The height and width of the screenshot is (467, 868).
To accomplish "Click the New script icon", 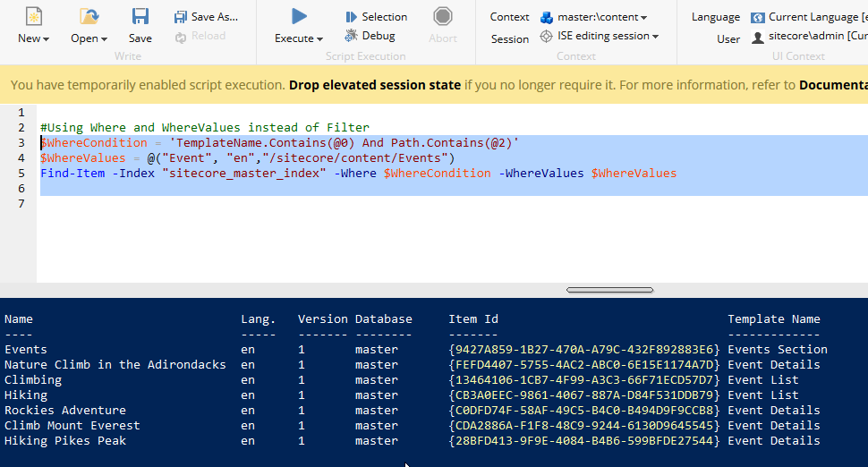I will click(x=33, y=16).
